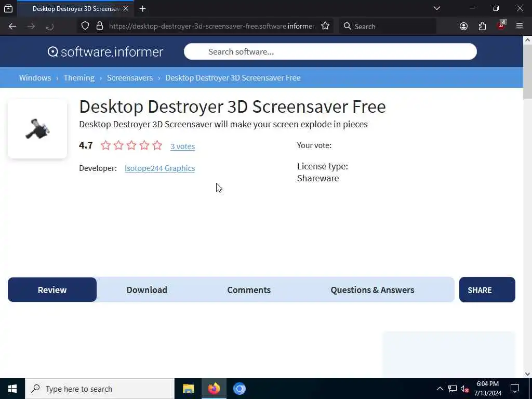The height and width of the screenshot is (399, 532).
Task: Click the SHARE button
Action: click(487, 290)
